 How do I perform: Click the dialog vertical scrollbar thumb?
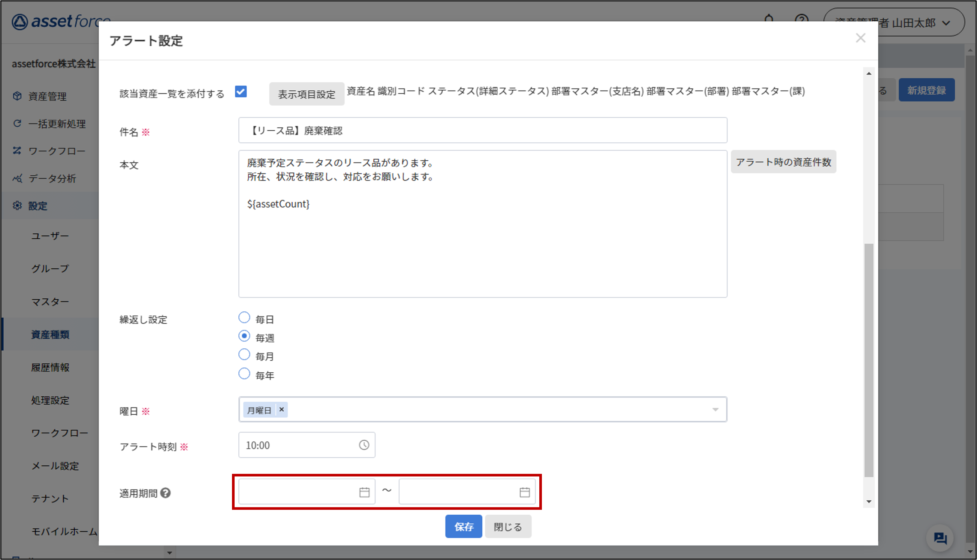(x=868, y=360)
